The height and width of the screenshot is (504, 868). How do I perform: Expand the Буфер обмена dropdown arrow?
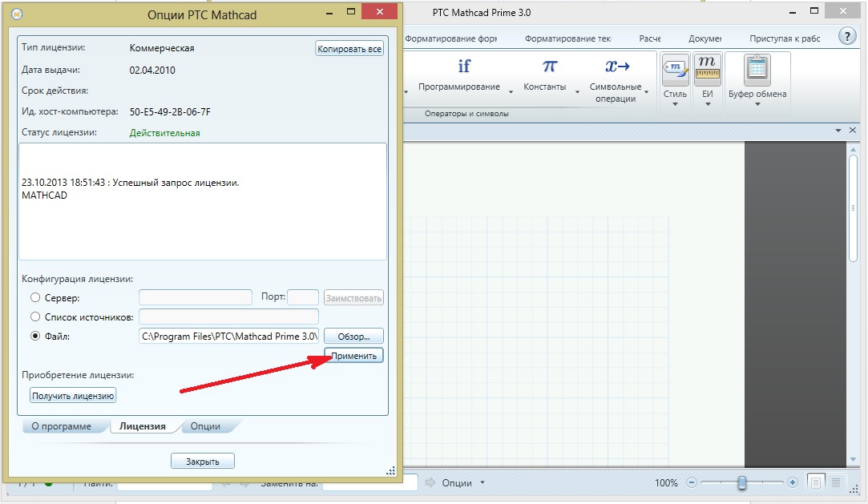[x=757, y=104]
